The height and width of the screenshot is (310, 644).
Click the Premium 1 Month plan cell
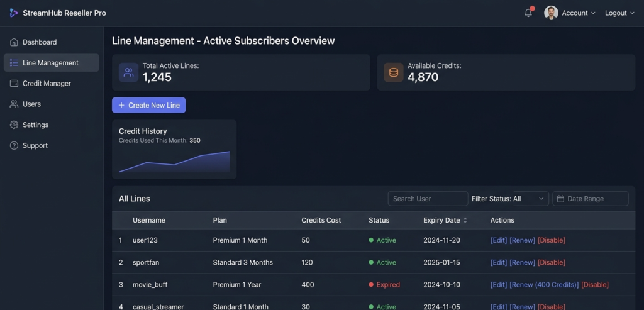(x=240, y=240)
